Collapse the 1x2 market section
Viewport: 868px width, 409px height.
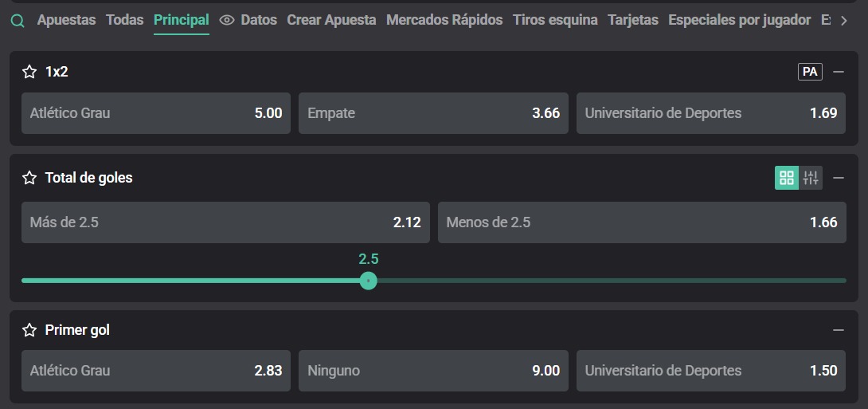click(x=839, y=72)
